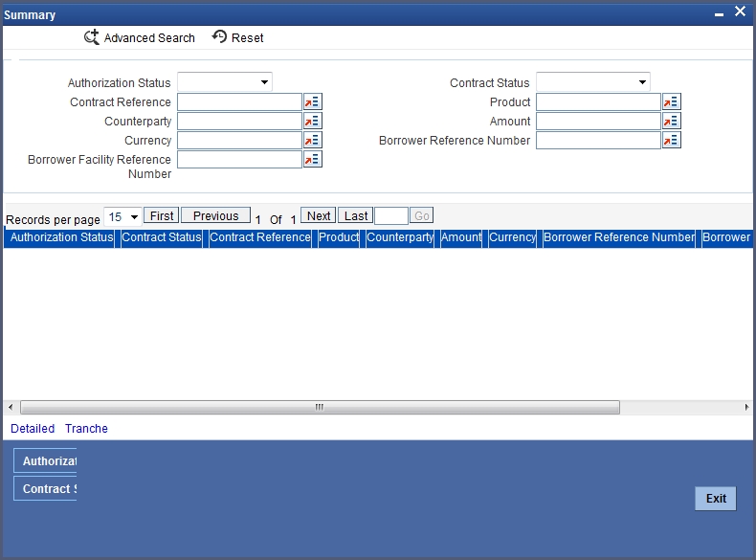Screen dimensions: 756x560
Task: Open list of values for Borrower Facility Reference
Action: [x=312, y=160]
